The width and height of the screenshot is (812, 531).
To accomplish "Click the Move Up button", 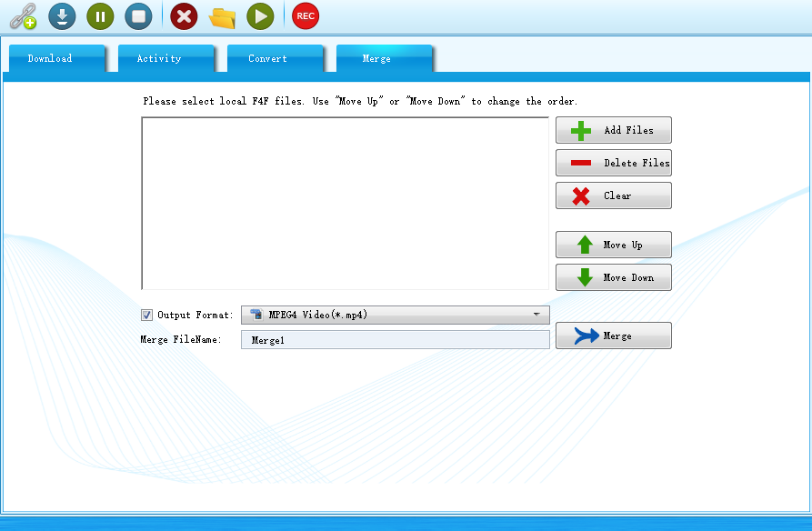I will click(x=614, y=245).
